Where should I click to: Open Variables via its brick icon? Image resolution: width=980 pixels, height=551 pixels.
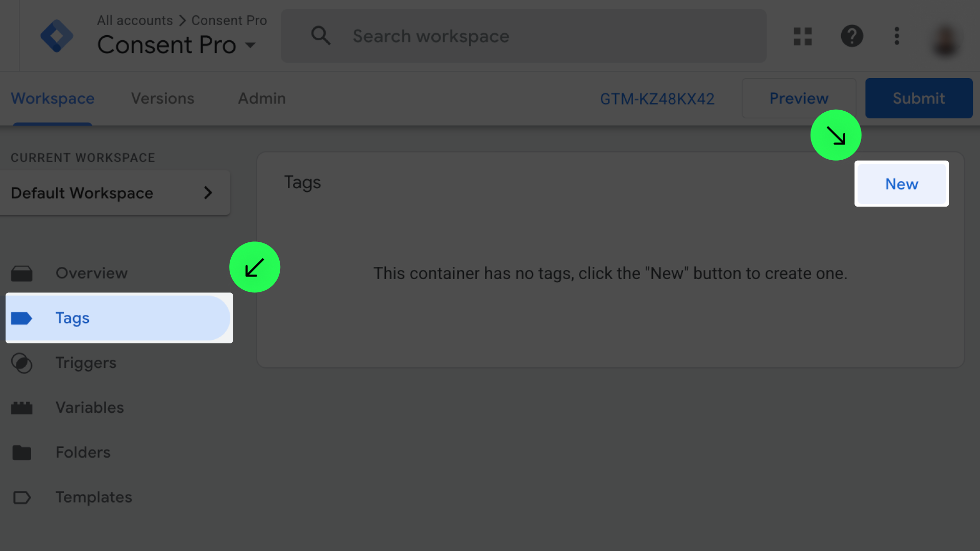tap(22, 408)
